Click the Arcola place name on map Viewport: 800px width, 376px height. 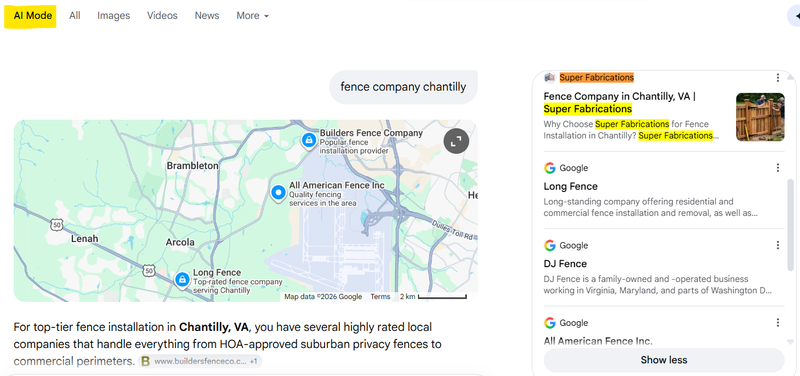pyautogui.click(x=180, y=242)
